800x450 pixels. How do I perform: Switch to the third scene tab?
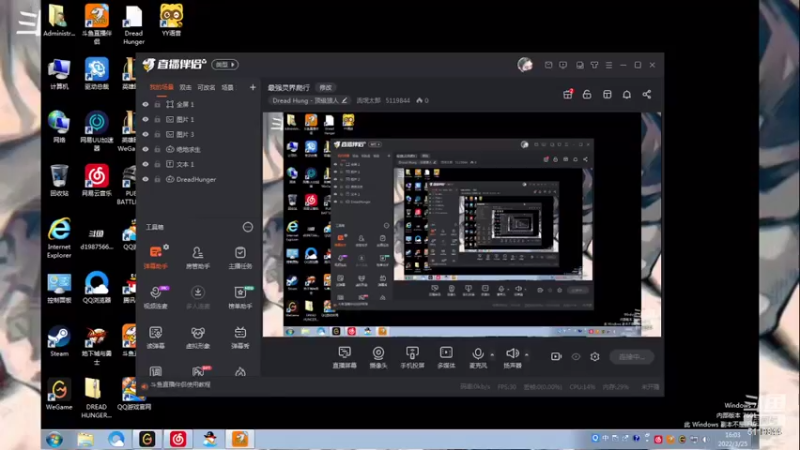coord(206,88)
